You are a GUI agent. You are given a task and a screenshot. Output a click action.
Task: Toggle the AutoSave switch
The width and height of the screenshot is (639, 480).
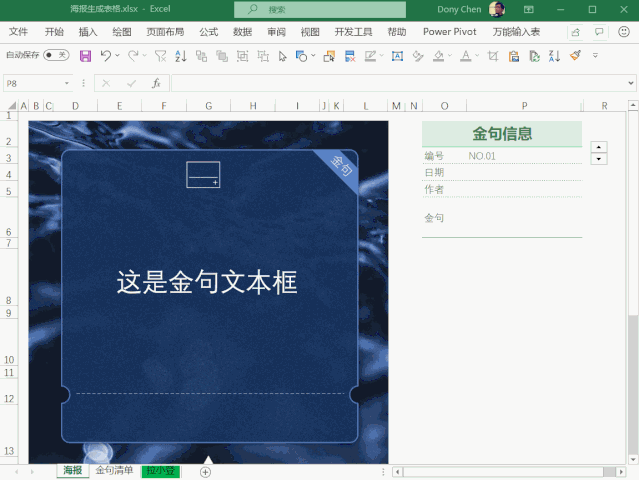pos(56,55)
